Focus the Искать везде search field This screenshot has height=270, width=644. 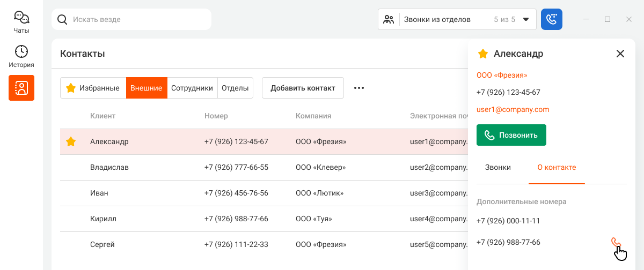tap(131, 19)
